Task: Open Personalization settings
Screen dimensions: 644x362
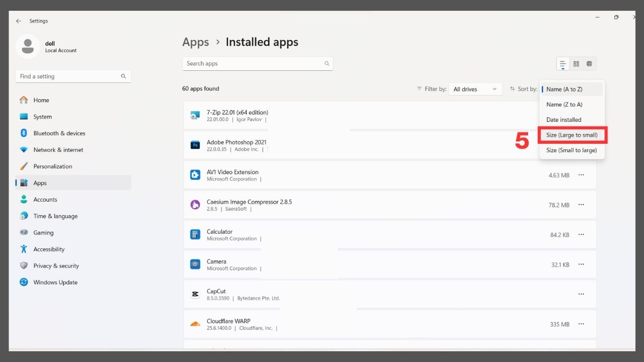Action: (73, 166)
